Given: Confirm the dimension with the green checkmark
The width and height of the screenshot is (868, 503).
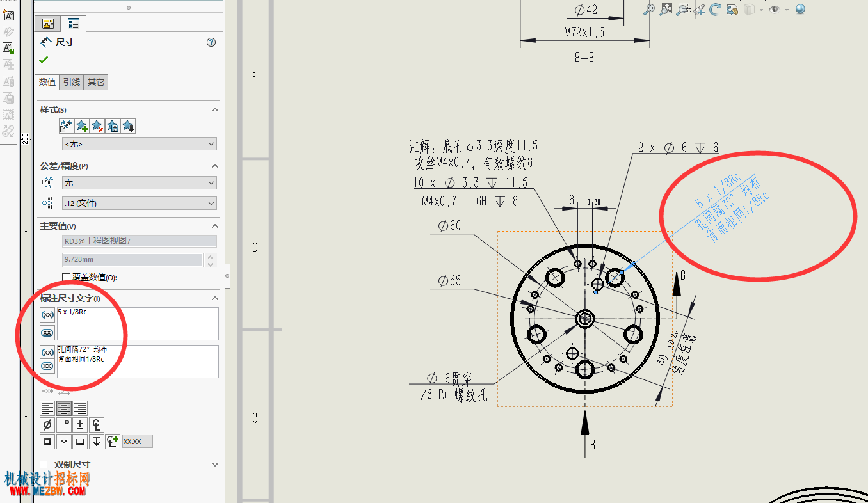Looking at the screenshot, I should tap(44, 60).
